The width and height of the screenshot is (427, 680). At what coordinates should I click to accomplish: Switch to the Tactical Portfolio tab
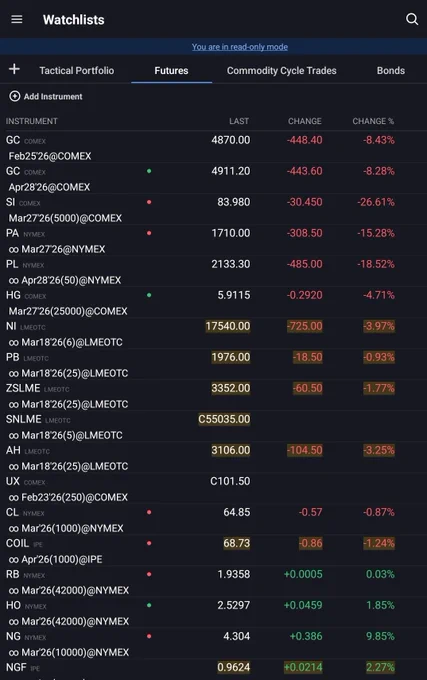tap(77, 70)
